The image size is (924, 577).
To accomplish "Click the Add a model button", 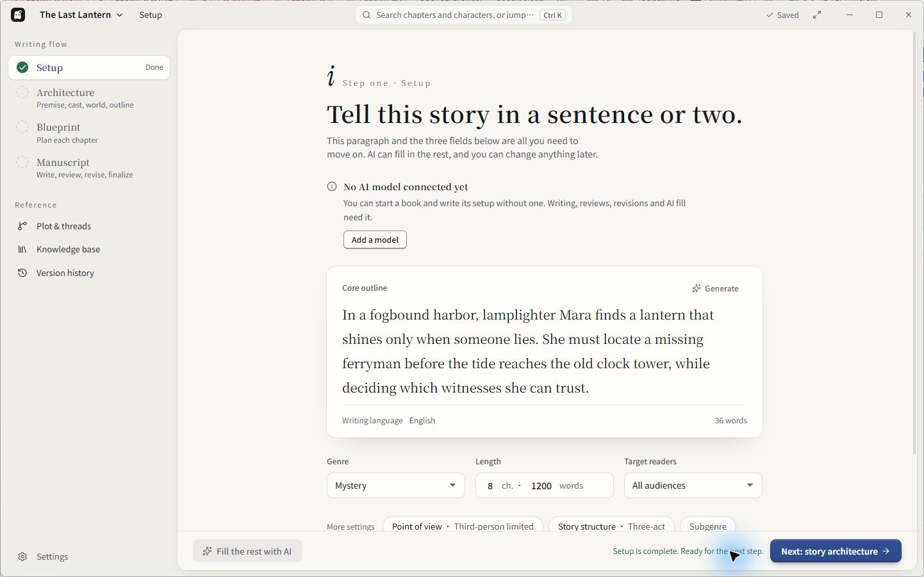I will click(x=375, y=240).
